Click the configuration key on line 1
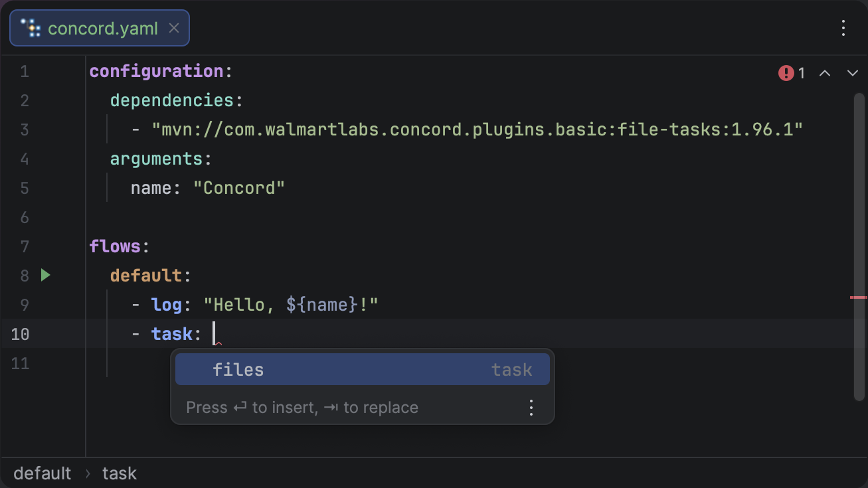Screen dimensions: 868x488 (x=156, y=71)
